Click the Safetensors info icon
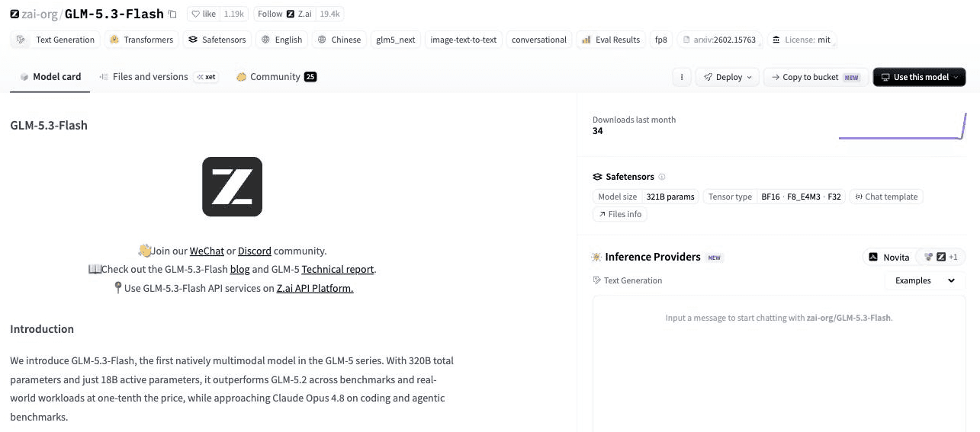 [x=661, y=177]
